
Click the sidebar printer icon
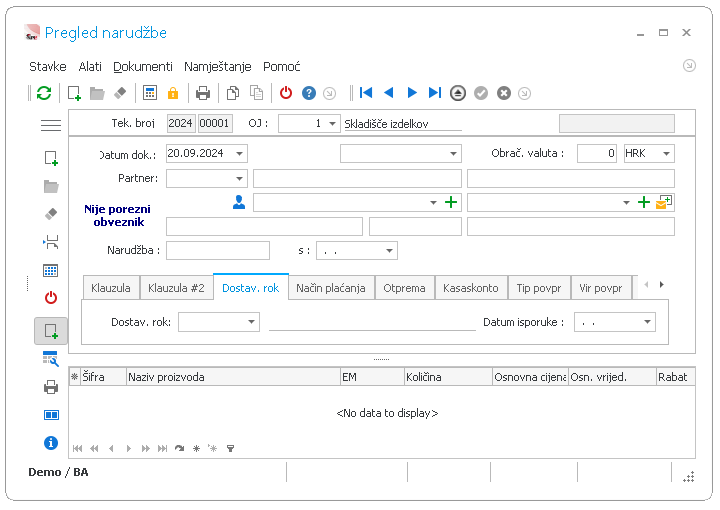tap(51, 387)
